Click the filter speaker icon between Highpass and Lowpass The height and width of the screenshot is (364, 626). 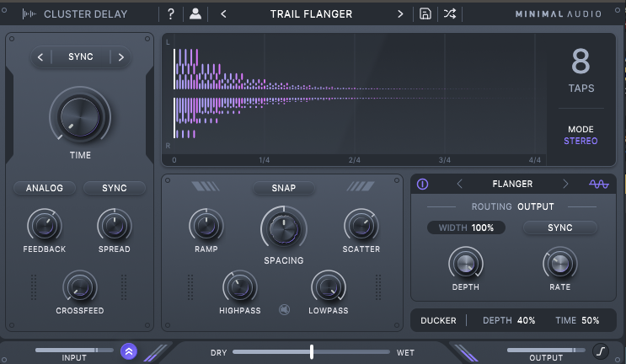284,309
